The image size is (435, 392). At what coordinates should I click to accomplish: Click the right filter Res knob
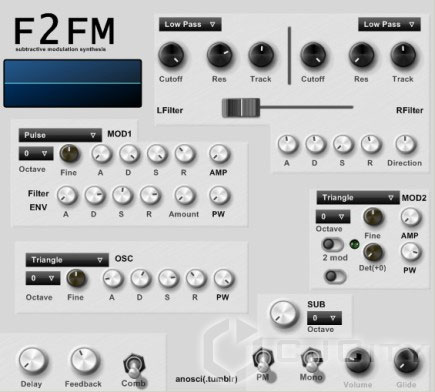[362, 55]
